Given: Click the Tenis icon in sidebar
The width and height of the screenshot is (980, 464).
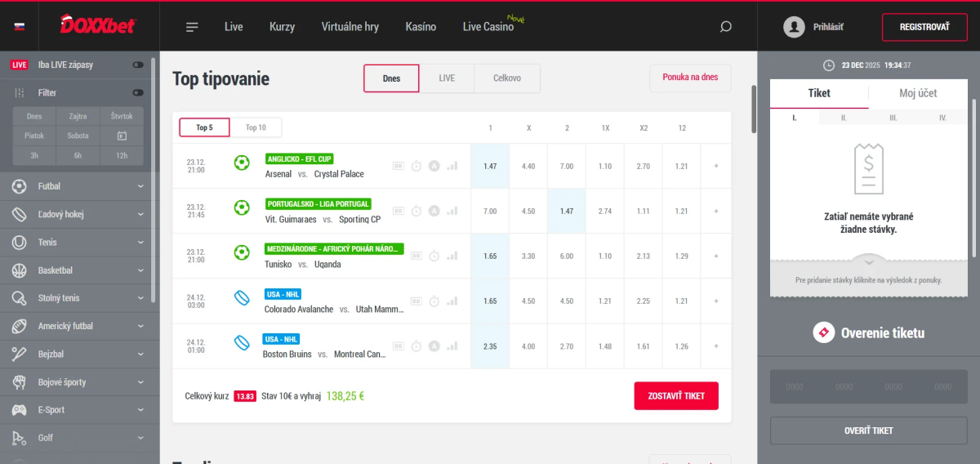Looking at the screenshot, I should 20,242.
